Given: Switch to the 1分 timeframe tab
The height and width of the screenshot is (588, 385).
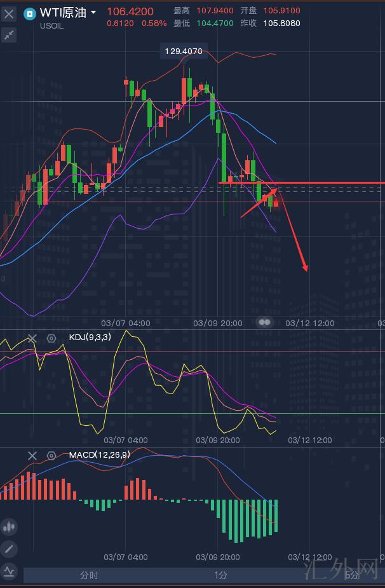Looking at the screenshot, I should pos(221,575).
